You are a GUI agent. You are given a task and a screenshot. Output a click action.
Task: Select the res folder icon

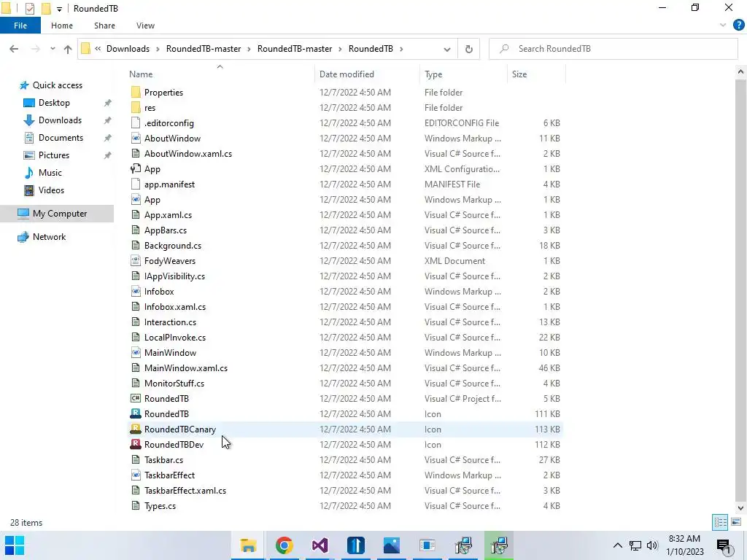(136, 108)
